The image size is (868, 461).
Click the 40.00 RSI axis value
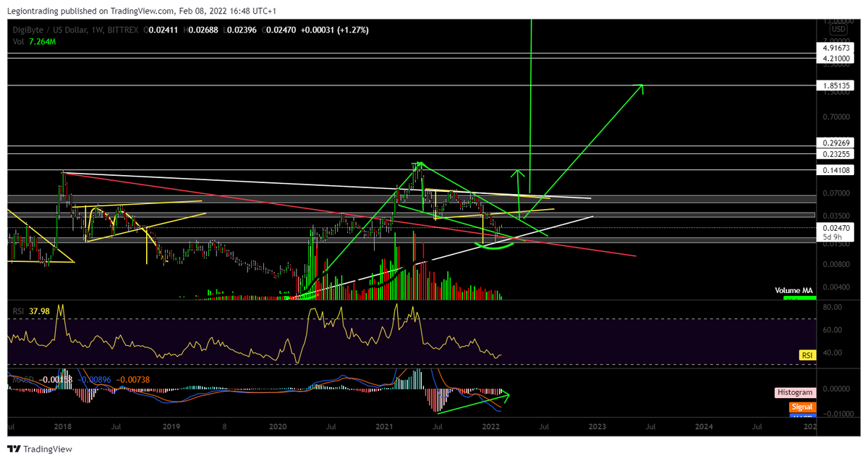pos(833,352)
